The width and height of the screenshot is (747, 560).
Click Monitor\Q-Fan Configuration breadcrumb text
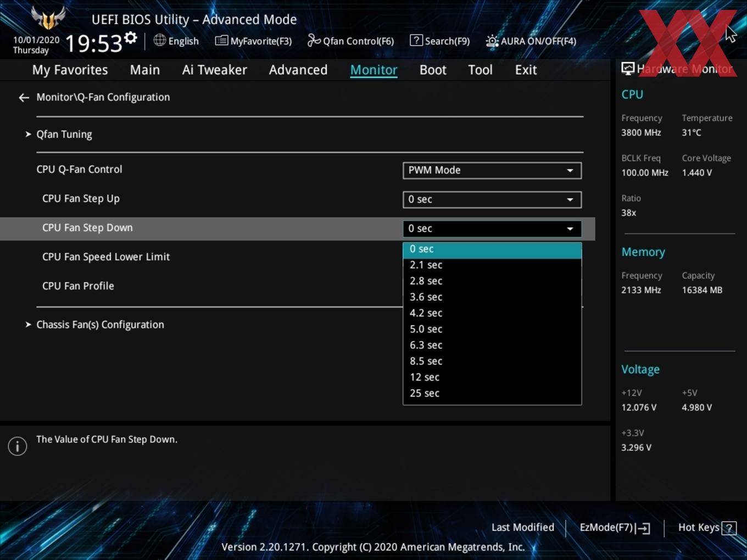(x=103, y=97)
